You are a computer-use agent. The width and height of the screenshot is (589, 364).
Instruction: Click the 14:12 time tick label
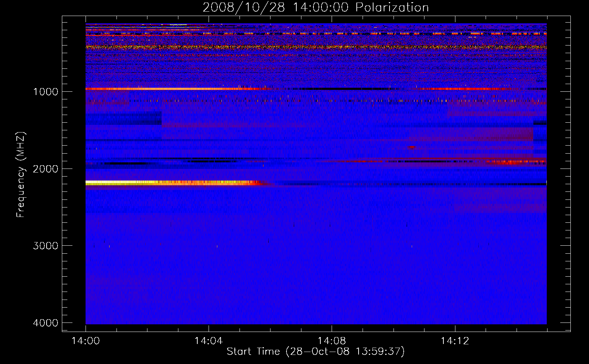tap(455, 341)
